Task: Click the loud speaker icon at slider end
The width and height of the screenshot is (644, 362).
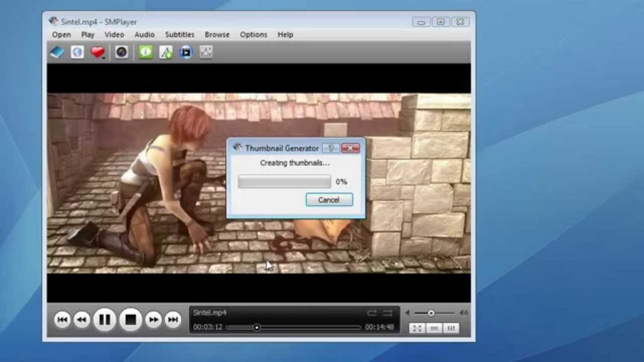Action: (x=464, y=313)
